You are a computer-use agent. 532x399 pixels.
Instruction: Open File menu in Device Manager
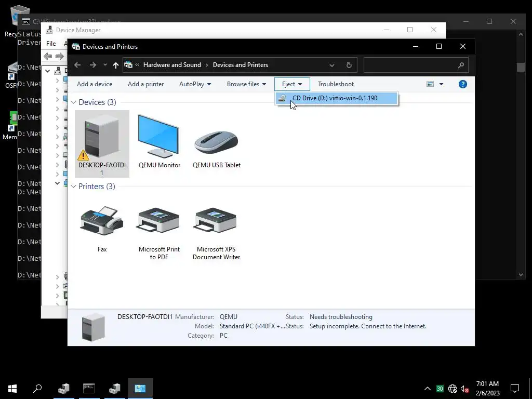click(x=51, y=44)
